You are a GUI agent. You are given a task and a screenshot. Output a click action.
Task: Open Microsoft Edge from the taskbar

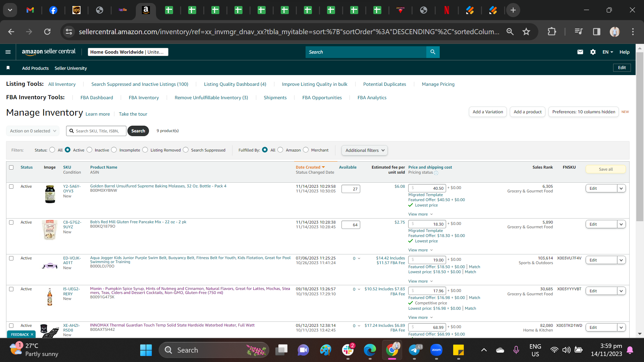[370, 350]
